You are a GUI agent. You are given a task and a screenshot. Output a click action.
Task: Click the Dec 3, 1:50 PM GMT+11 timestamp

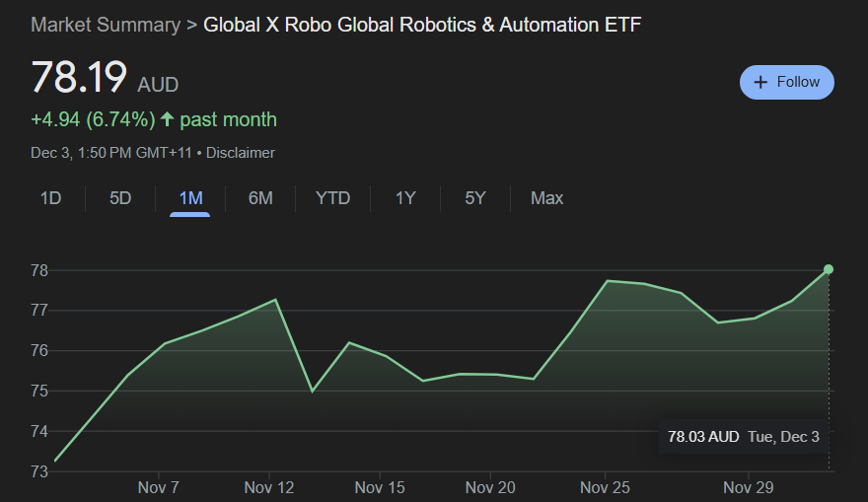[x=111, y=153]
